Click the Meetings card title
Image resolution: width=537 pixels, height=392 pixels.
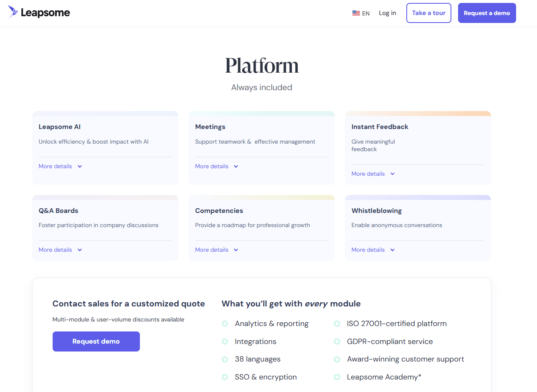pos(210,127)
